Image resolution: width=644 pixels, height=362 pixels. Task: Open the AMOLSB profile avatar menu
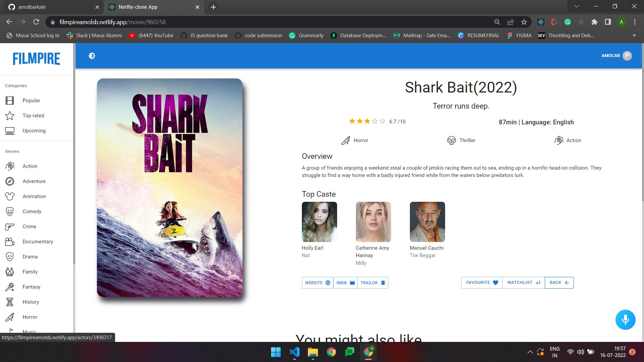click(627, 56)
